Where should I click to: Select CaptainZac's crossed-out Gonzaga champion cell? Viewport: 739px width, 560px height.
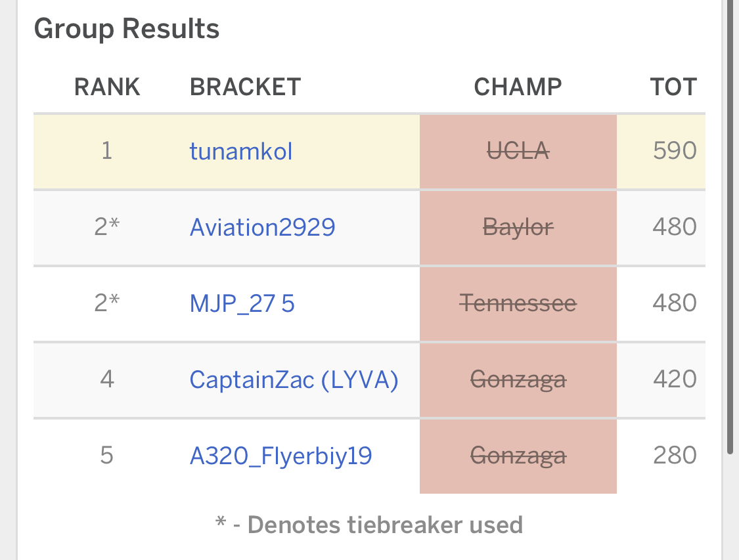(x=518, y=380)
